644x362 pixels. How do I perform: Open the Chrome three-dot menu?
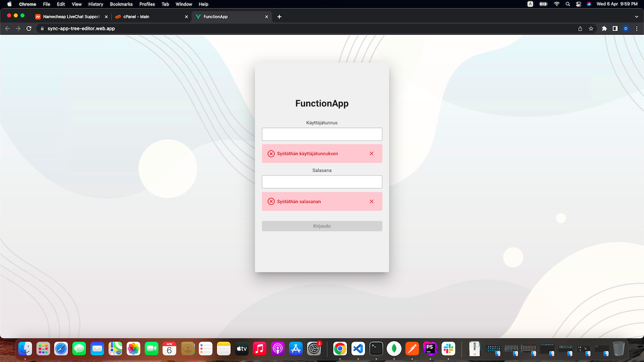click(636, 29)
